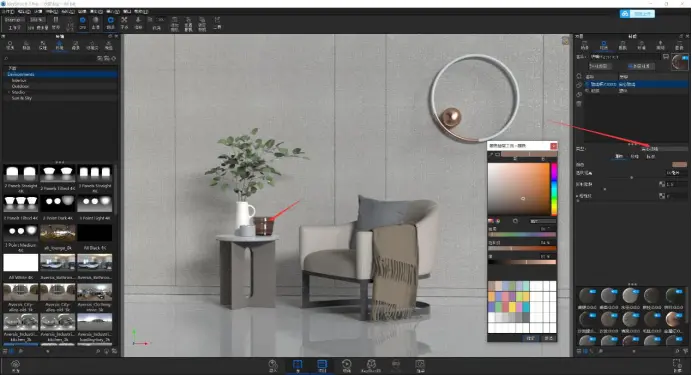Screen dimensions: 692x375
Task: Close the color picker dialog
Action: tap(553, 146)
